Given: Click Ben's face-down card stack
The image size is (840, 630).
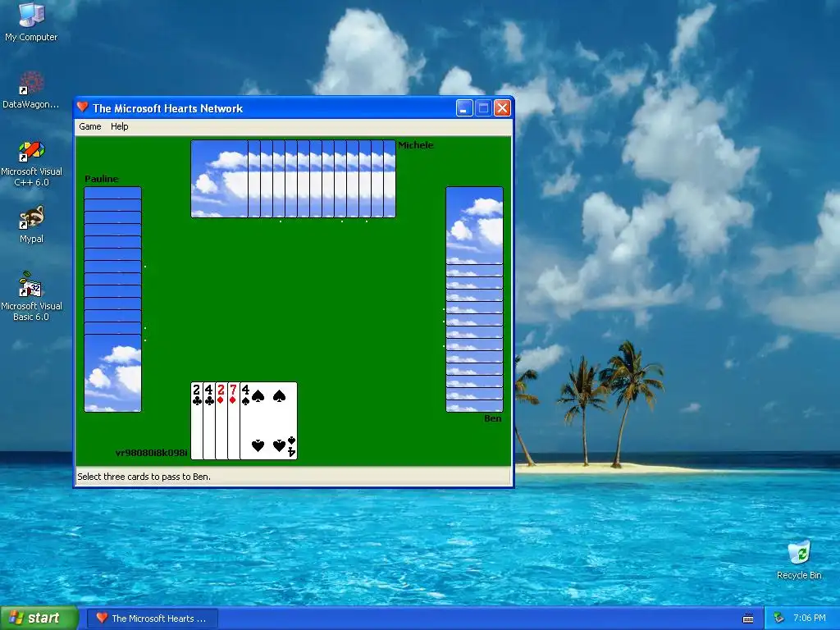Looking at the screenshot, I should (x=474, y=299).
